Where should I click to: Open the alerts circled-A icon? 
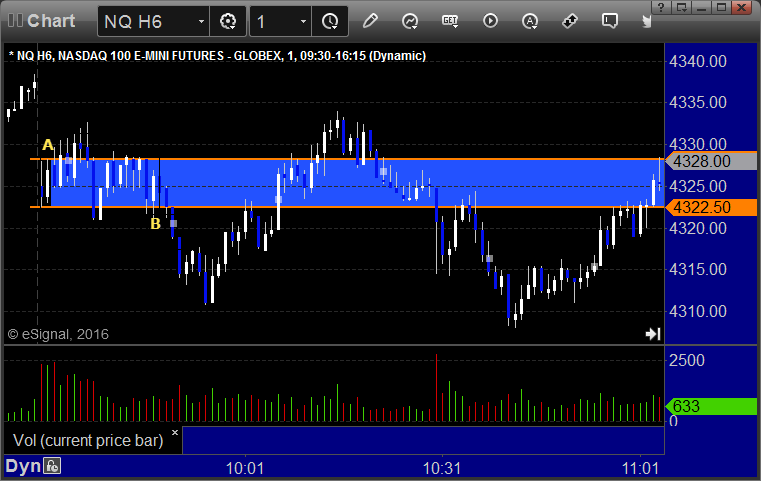529,21
